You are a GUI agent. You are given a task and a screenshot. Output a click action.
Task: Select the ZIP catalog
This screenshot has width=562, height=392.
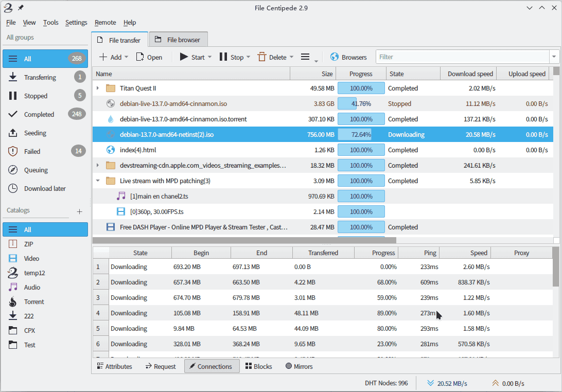45,244
